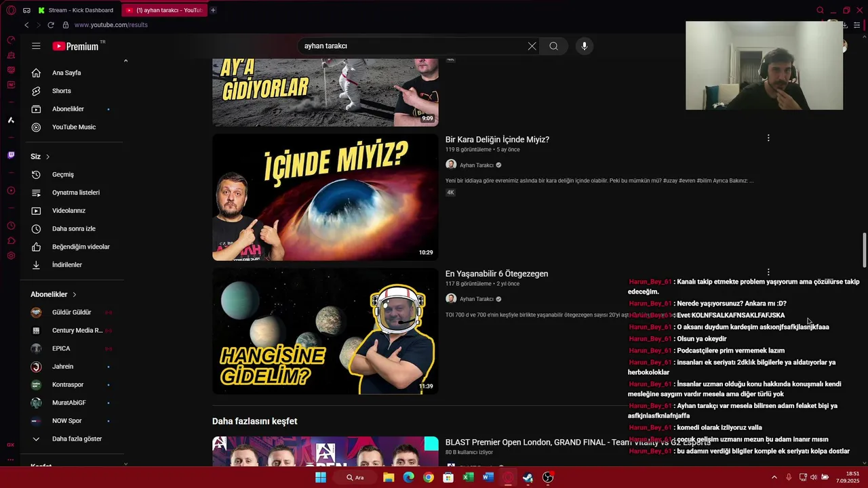Click the 'Ay'a Gidiyorlar' video thumbnail
Viewport: 868px width, 488px height.
coord(325,92)
